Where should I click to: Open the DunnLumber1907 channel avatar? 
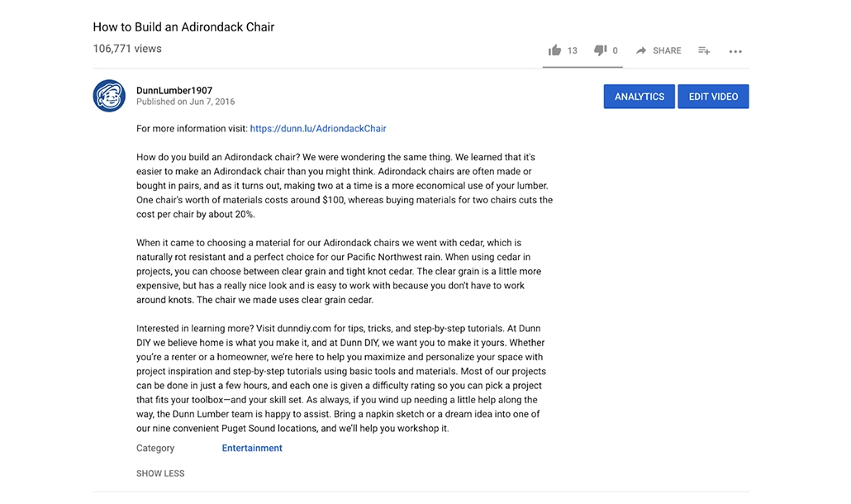(109, 96)
